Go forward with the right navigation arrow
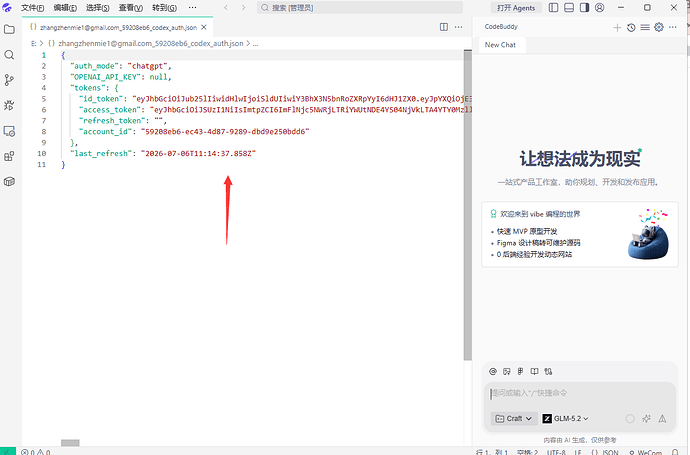This screenshot has width=690, height=455. 243,7
